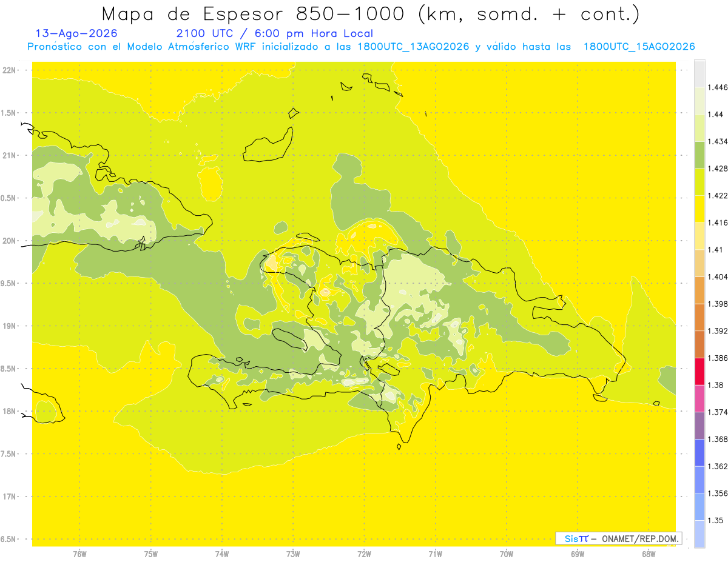The width and height of the screenshot is (728, 562).
Task: Click the '73W' longitude label
Action: point(293,554)
